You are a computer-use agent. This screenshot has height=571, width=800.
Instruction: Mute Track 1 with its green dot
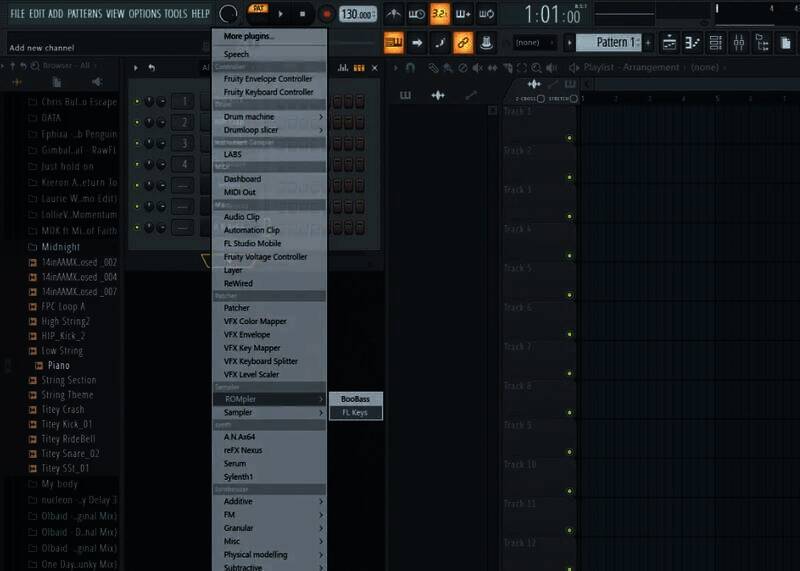click(x=569, y=138)
